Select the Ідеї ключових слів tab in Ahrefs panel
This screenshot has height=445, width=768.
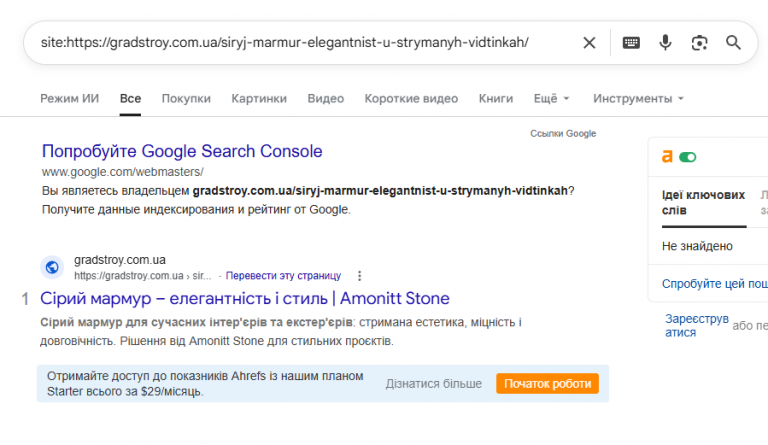tap(703, 203)
